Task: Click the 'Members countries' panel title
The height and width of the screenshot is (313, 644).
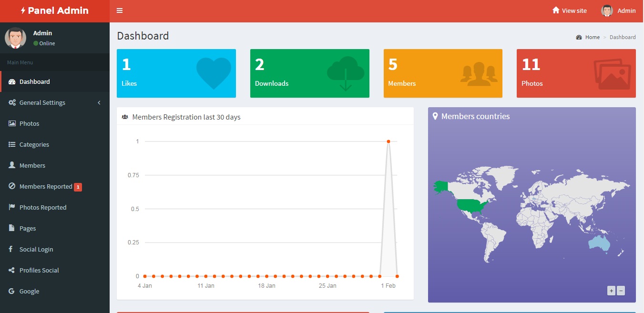Action: point(475,116)
